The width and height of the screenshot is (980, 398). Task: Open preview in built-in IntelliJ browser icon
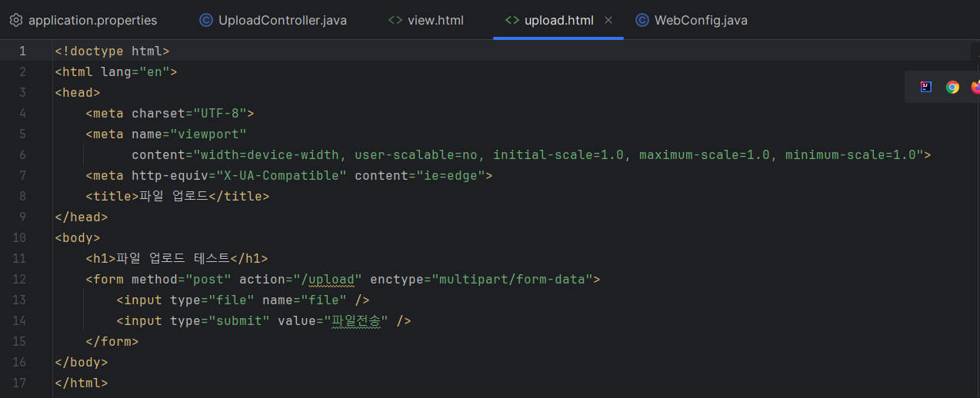(926, 87)
